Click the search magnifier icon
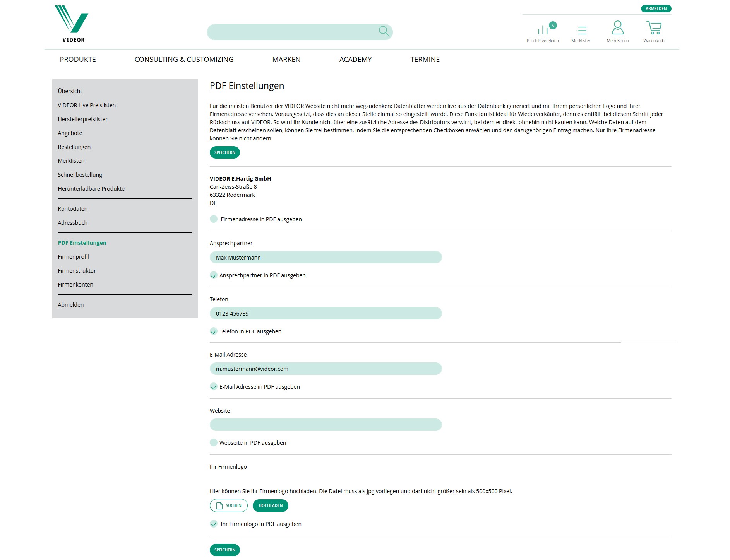Viewport: 730px width, 560px height. [x=384, y=31]
